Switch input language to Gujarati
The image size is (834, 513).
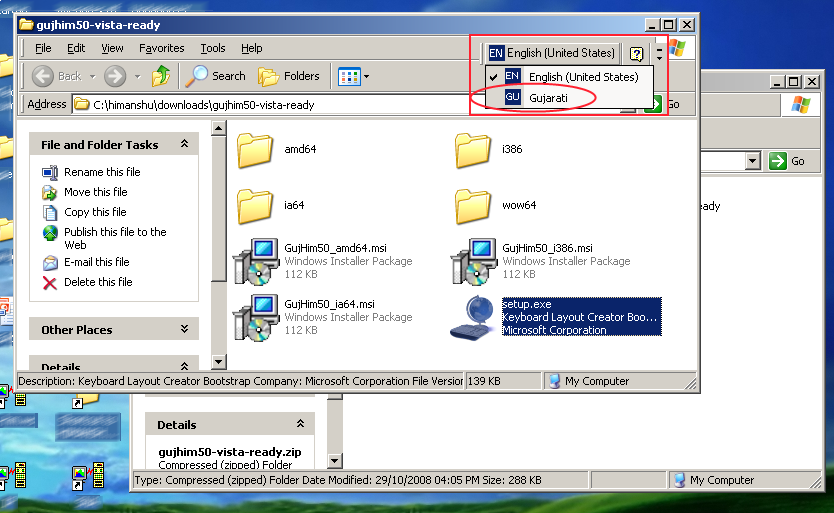570,98
